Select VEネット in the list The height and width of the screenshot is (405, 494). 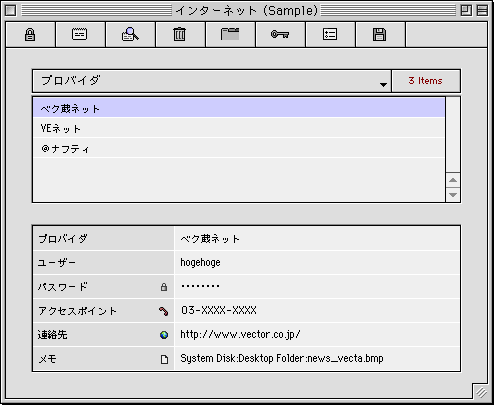[x=239, y=128]
